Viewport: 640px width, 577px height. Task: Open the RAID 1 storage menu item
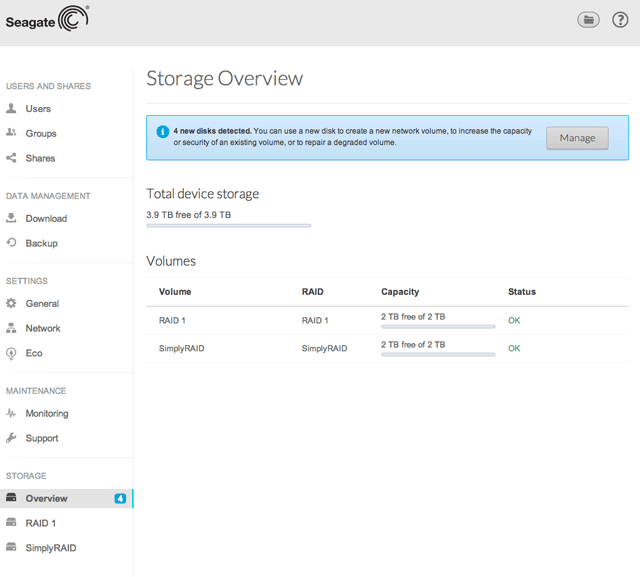[40, 523]
